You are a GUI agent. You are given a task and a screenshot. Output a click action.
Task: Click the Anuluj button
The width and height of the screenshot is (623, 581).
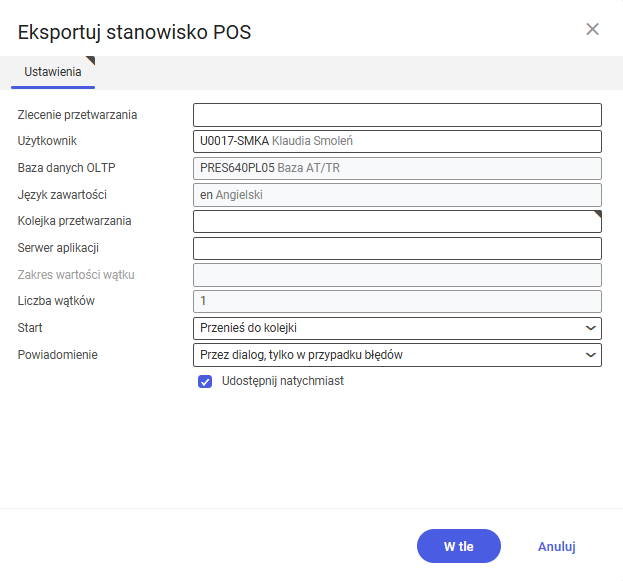tap(557, 546)
